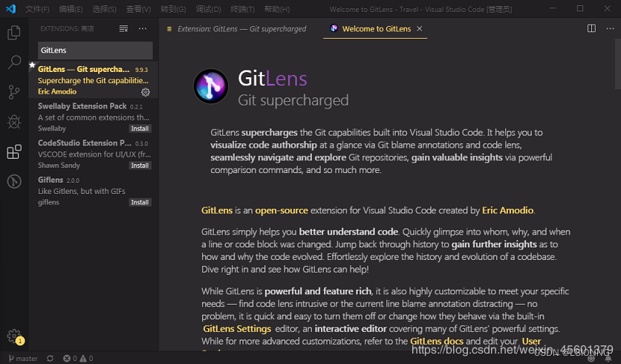Open the Debug view in activity bar
Viewport: 621px width, 364px height.
click(x=14, y=122)
